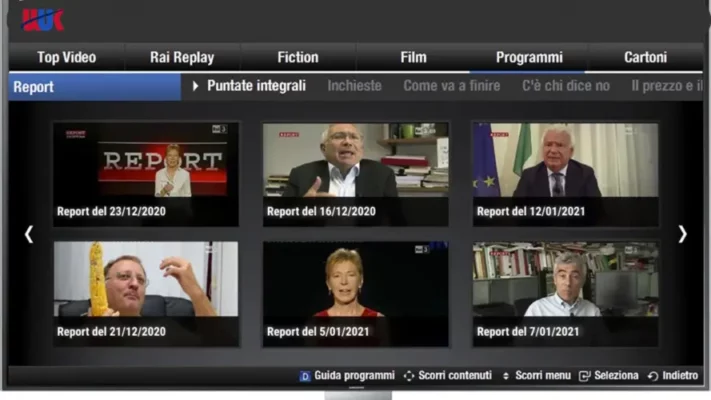Viewport: 711px width, 400px height.
Task: Choose Puntate integrali submenu
Action: click(257, 86)
